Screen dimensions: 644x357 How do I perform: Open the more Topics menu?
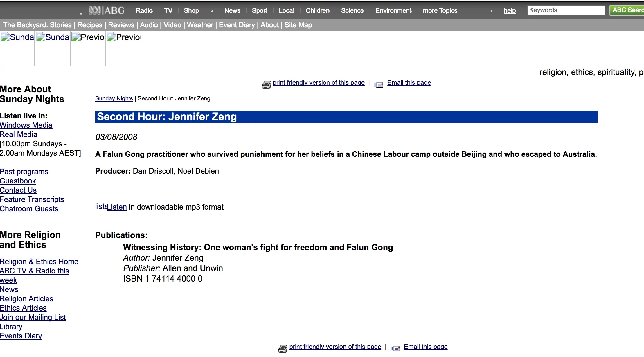pos(440,11)
